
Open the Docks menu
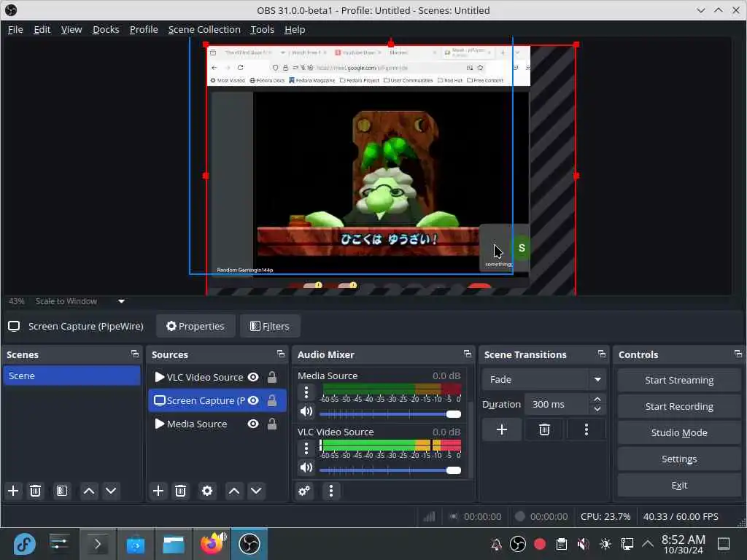tap(106, 29)
